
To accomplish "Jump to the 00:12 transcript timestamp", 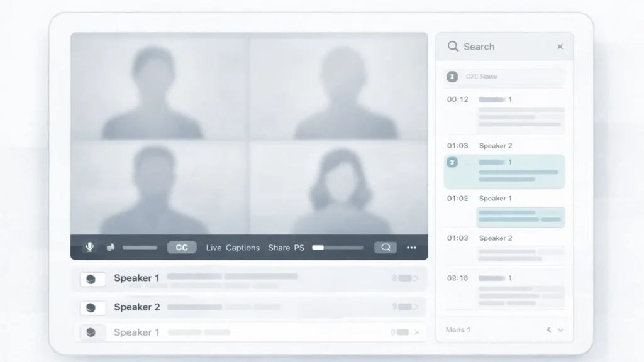I will (x=457, y=99).
